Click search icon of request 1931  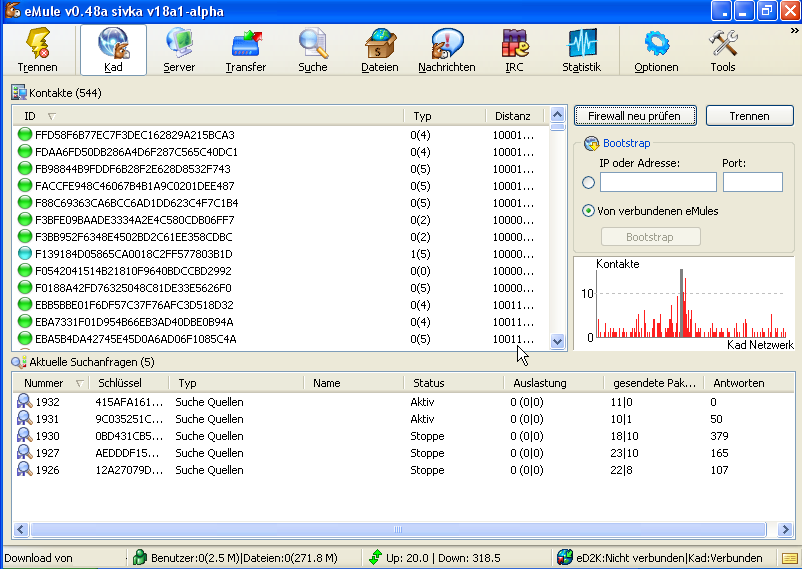[x=24, y=418]
